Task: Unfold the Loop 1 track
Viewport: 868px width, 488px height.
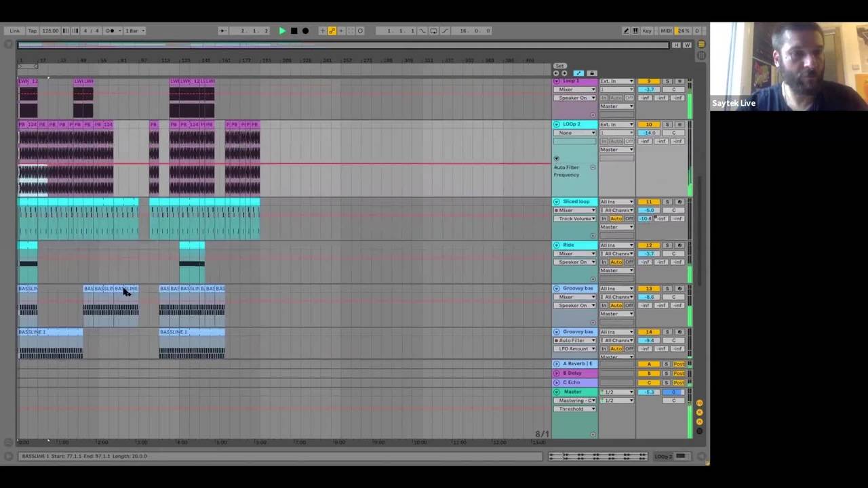Action: (557, 81)
